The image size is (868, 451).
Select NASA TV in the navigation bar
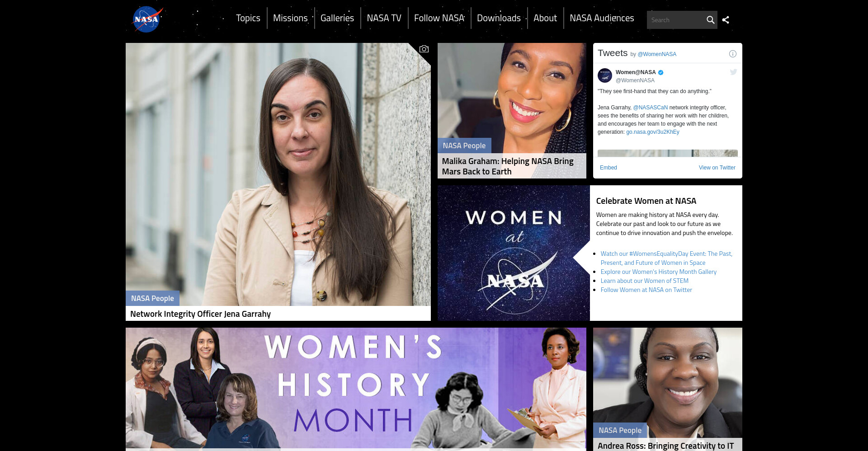384,18
